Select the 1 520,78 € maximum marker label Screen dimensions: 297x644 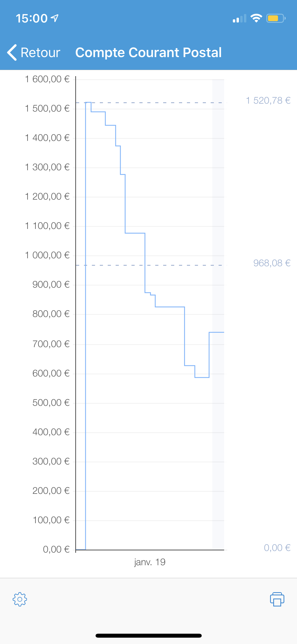point(268,100)
